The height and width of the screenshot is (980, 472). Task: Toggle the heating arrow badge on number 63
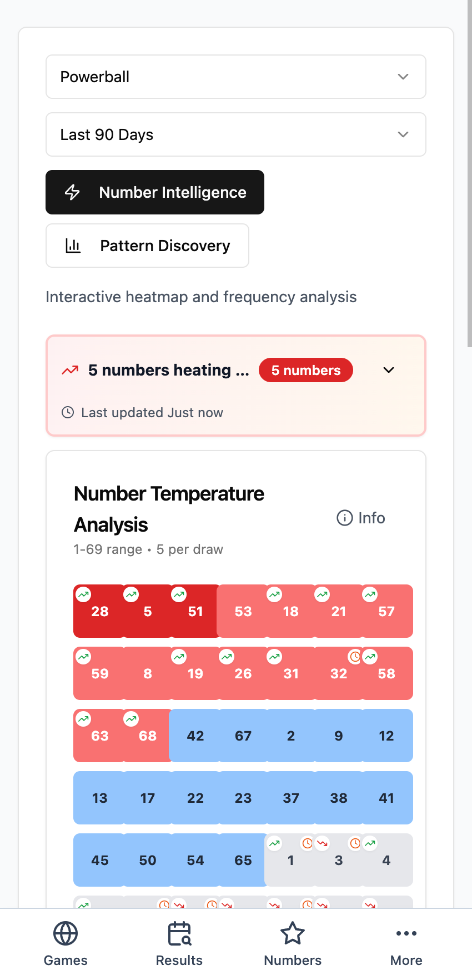click(83, 718)
